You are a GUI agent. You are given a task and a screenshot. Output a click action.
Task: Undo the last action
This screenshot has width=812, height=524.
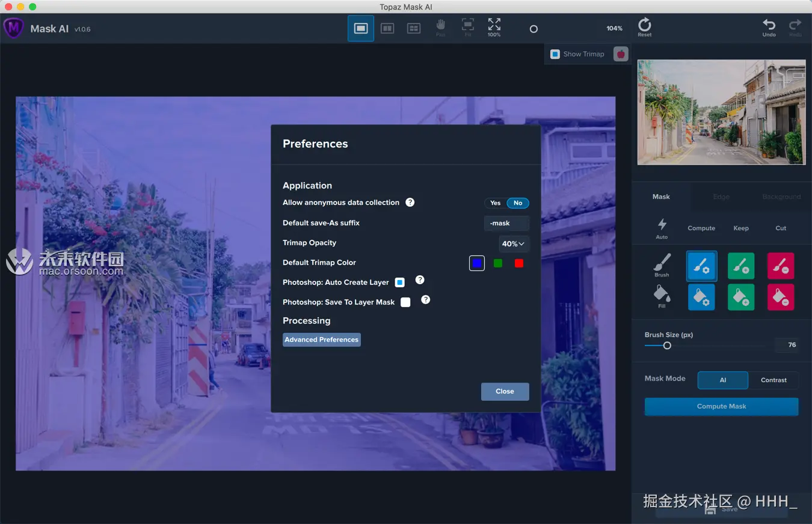coord(769,27)
